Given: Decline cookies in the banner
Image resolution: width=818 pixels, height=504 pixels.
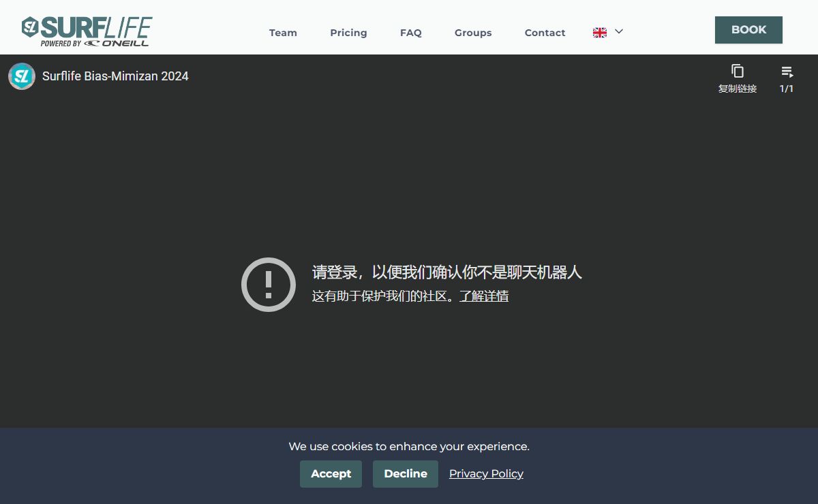Looking at the screenshot, I should click(406, 474).
